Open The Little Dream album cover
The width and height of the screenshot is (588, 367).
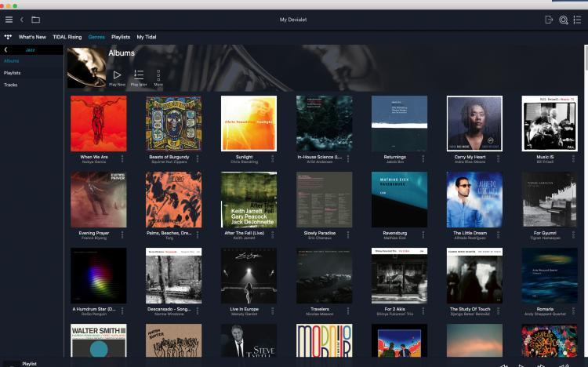[x=474, y=200]
